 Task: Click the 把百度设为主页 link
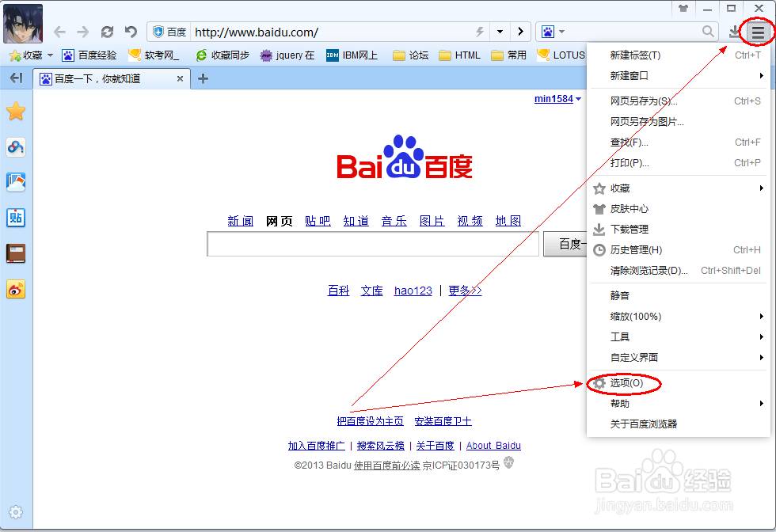371,421
